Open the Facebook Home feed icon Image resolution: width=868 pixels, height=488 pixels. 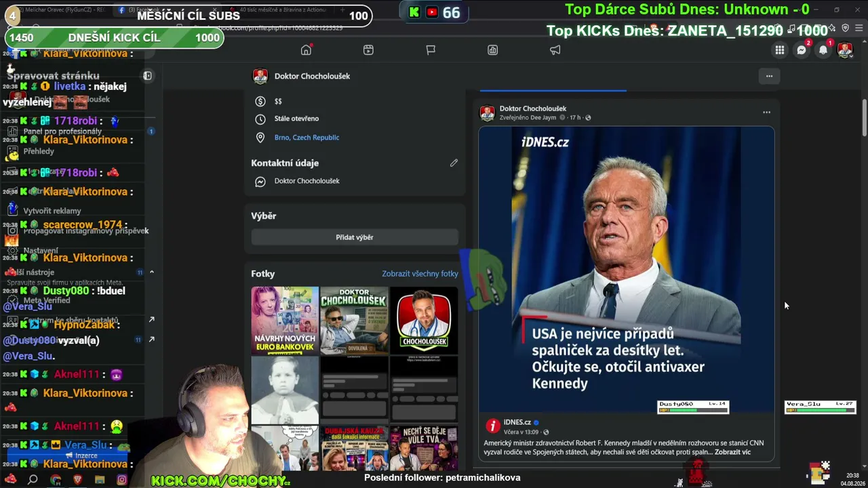306,50
